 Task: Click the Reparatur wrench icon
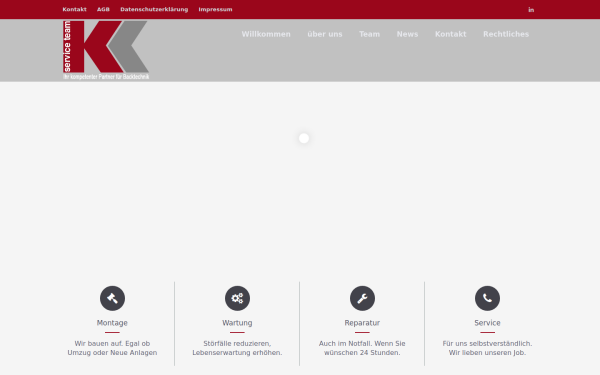(362, 298)
